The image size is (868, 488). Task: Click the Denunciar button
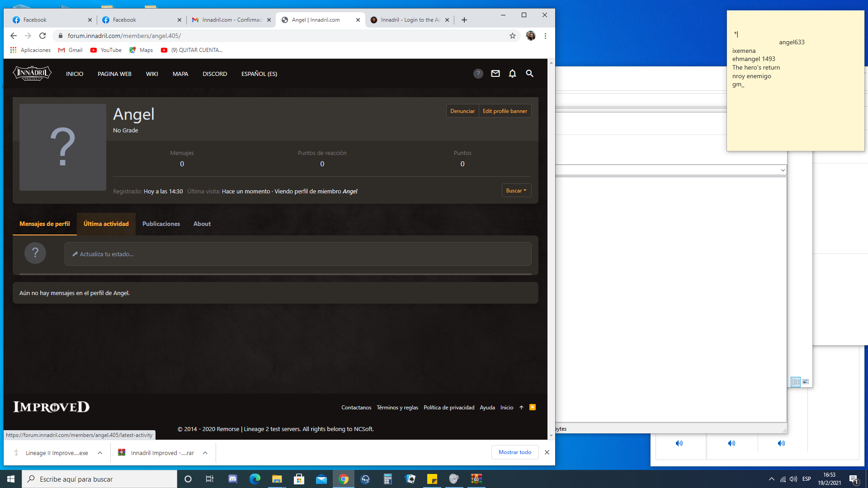462,111
